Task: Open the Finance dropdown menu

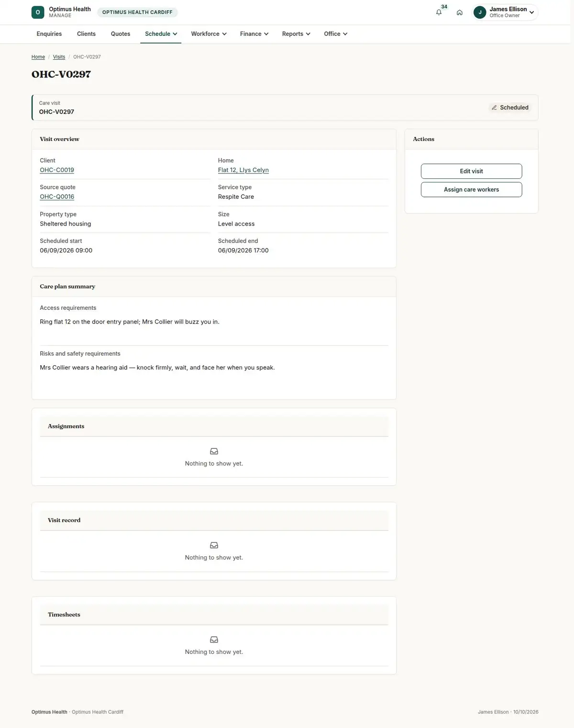Action: pyautogui.click(x=254, y=34)
